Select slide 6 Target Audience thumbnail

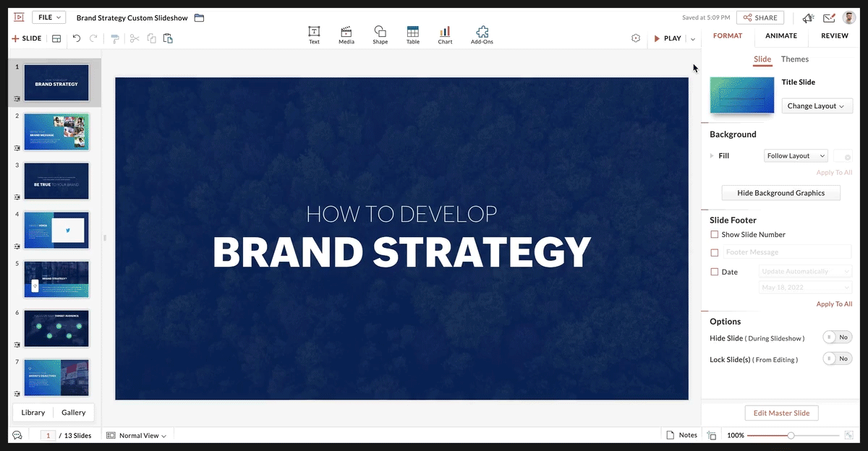point(56,328)
